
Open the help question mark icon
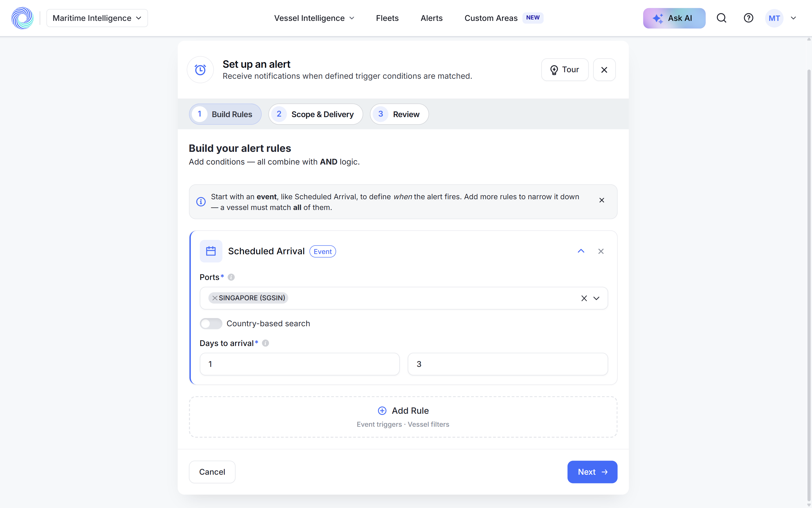coord(748,18)
